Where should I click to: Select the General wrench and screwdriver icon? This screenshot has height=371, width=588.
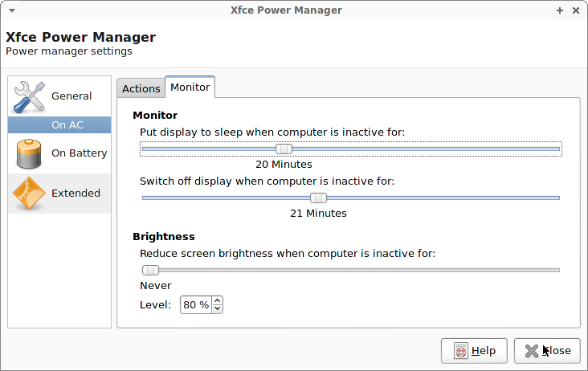click(x=29, y=97)
